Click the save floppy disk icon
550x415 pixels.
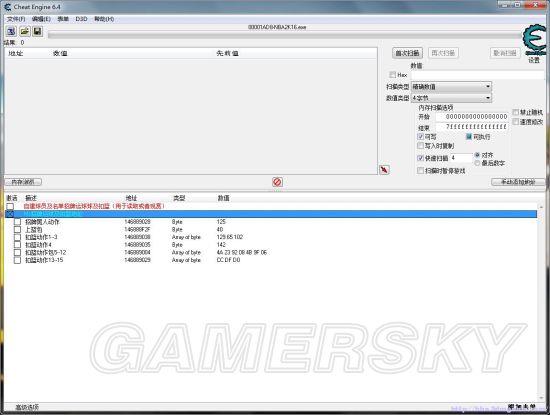(37, 31)
